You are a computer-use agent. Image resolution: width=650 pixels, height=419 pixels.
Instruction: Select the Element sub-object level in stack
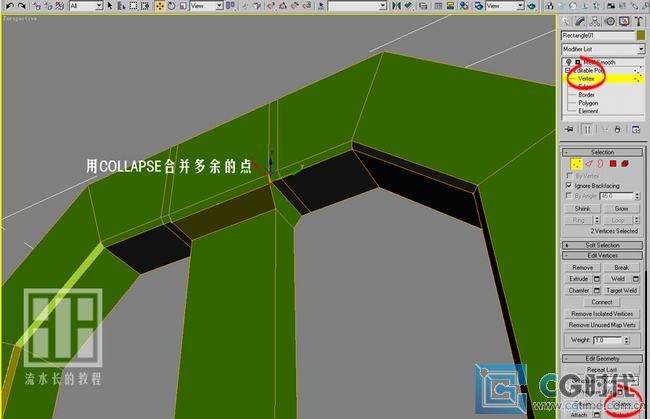click(x=588, y=111)
